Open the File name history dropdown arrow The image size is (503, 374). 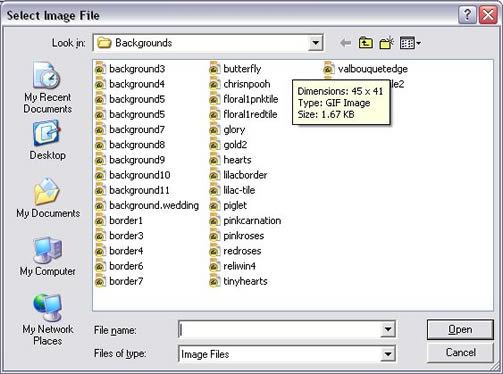pyautogui.click(x=388, y=330)
